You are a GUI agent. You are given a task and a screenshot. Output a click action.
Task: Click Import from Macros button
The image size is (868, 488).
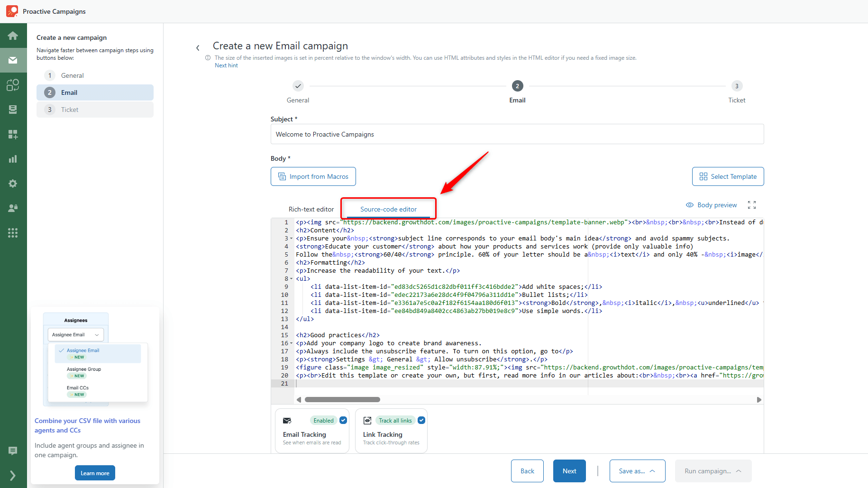click(x=313, y=176)
